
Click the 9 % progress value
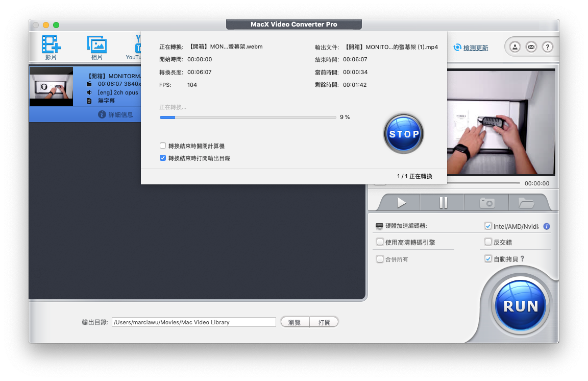345,117
